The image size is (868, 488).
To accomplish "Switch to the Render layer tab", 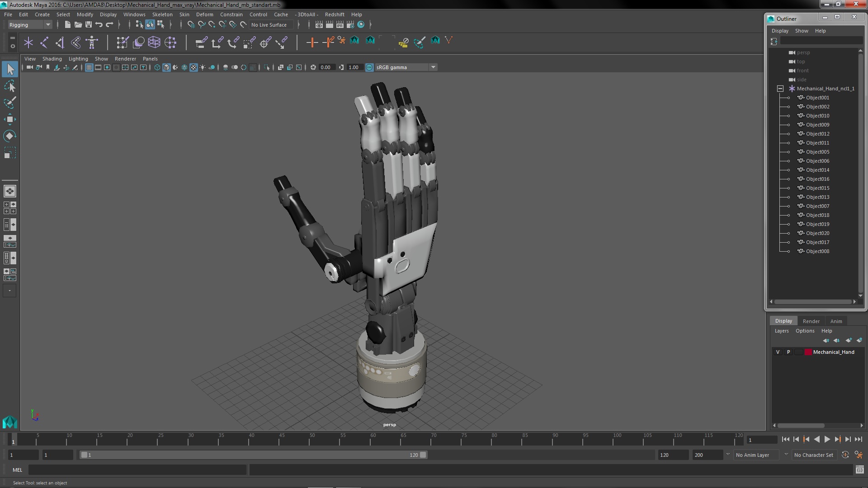I will pos(811,321).
